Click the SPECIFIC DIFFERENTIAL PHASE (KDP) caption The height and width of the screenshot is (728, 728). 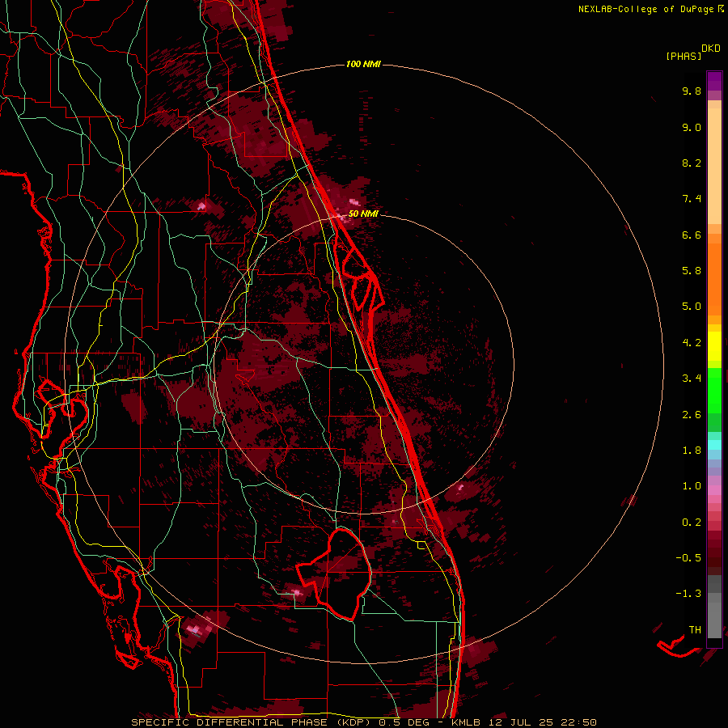pos(252,722)
